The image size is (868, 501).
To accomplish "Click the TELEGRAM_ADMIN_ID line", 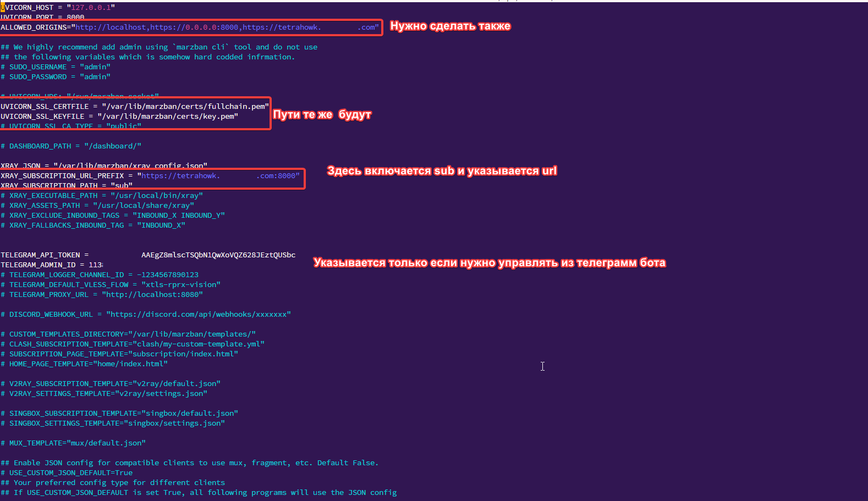I will [x=52, y=265].
